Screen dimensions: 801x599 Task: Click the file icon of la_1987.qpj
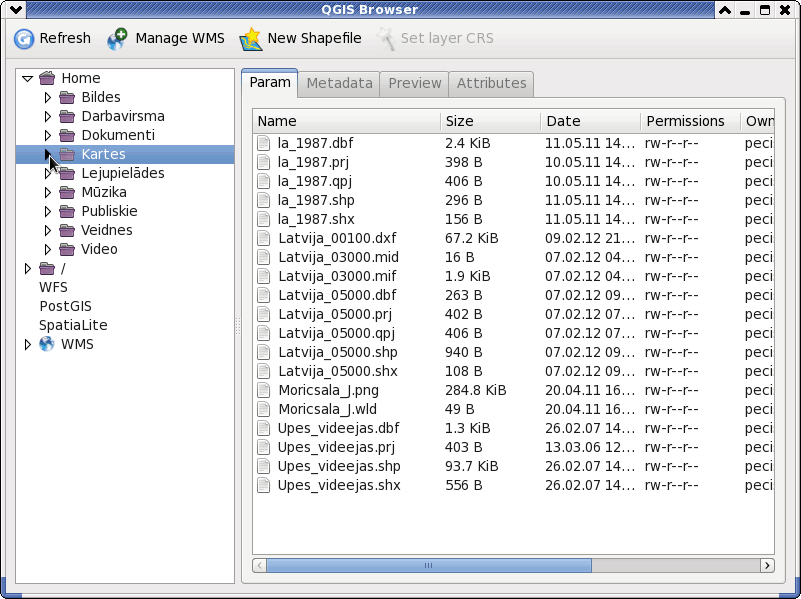(x=264, y=181)
